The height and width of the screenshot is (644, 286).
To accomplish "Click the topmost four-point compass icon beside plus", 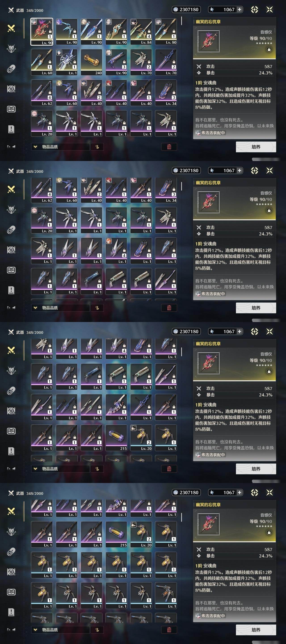I will pyautogui.click(x=254, y=9).
